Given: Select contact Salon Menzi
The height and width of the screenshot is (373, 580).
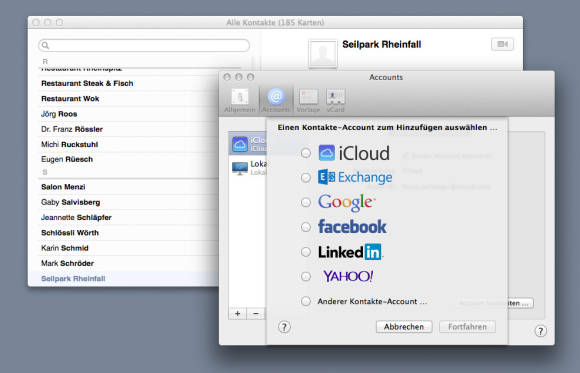Looking at the screenshot, I should point(128,187).
